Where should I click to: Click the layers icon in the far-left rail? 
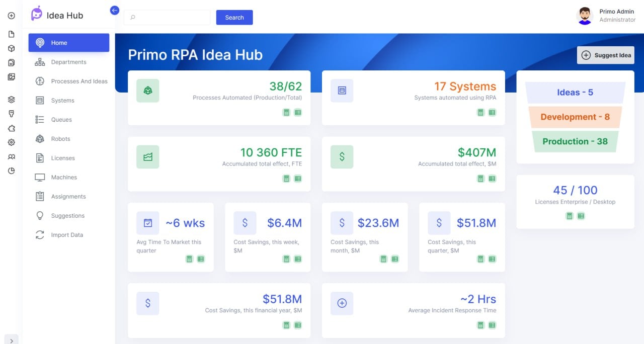[x=11, y=99]
